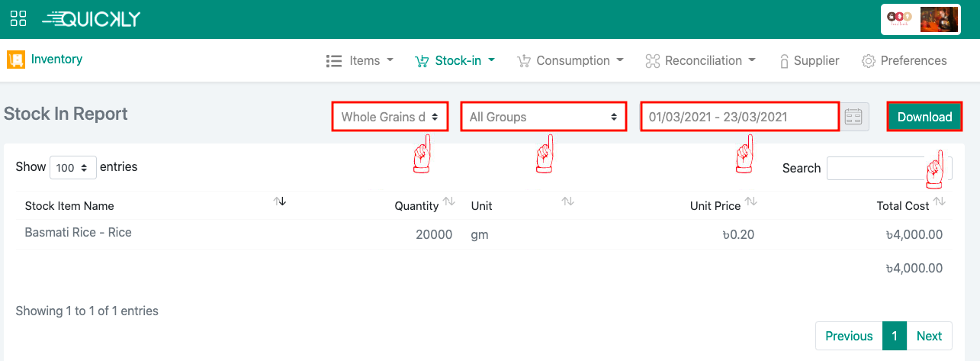Sort the Unit column
This screenshot has height=361, width=980.
pos(567,201)
